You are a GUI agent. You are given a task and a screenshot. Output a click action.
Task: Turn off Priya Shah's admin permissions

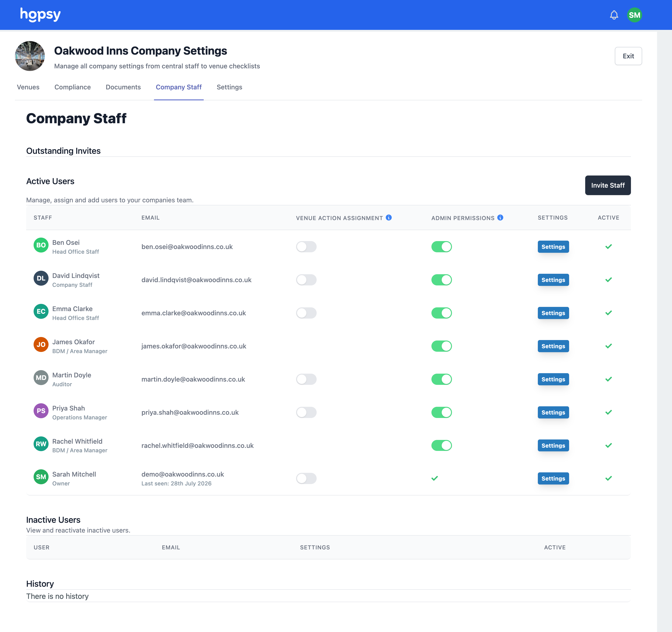(441, 412)
